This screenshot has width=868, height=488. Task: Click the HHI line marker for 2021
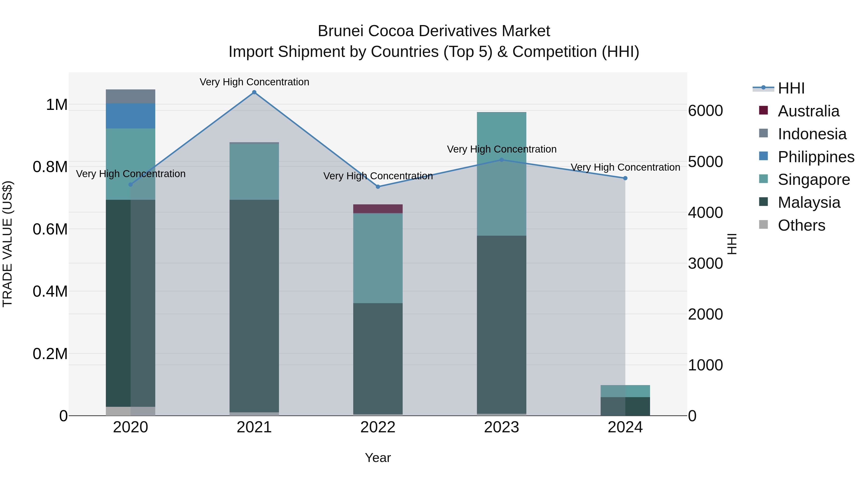[254, 92]
